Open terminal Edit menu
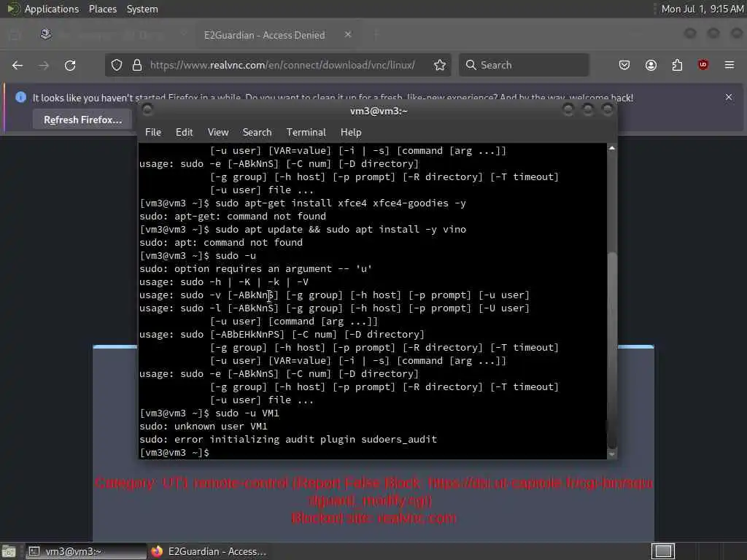This screenshot has width=747, height=560. coord(184,133)
